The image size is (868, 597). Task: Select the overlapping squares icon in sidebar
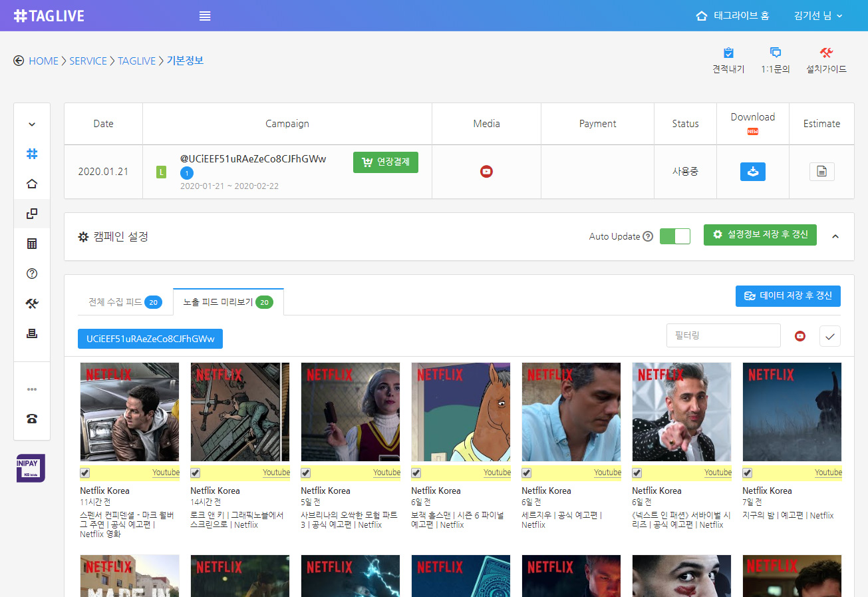(32, 214)
